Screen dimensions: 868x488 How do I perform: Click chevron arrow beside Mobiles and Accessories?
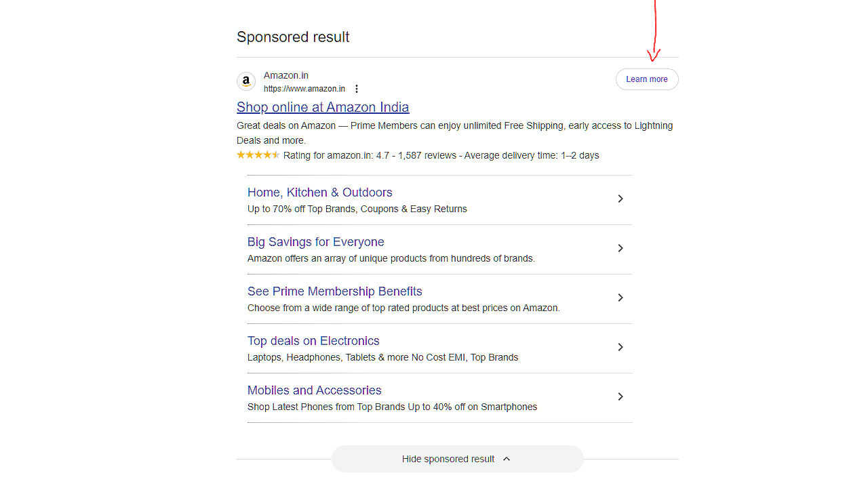pyautogui.click(x=620, y=396)
